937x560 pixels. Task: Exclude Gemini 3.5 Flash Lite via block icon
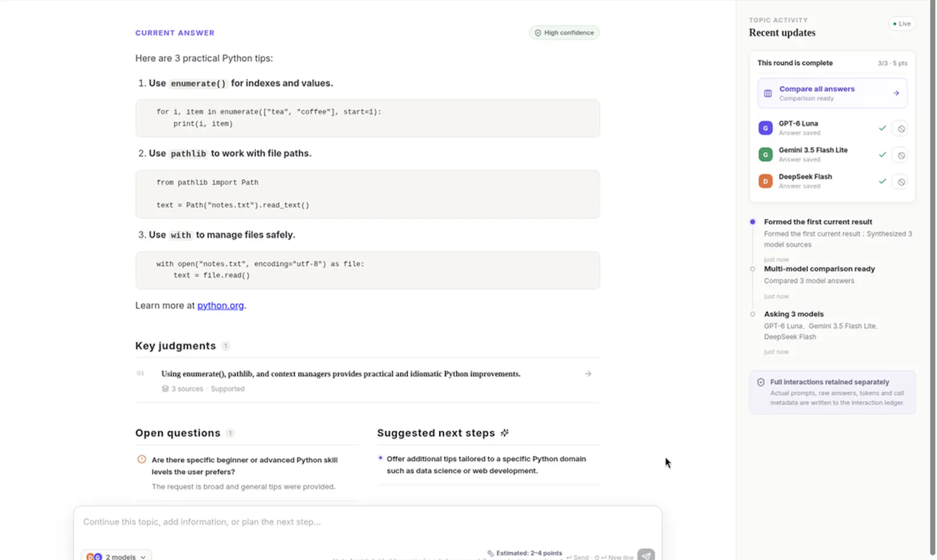pos(901,155)
